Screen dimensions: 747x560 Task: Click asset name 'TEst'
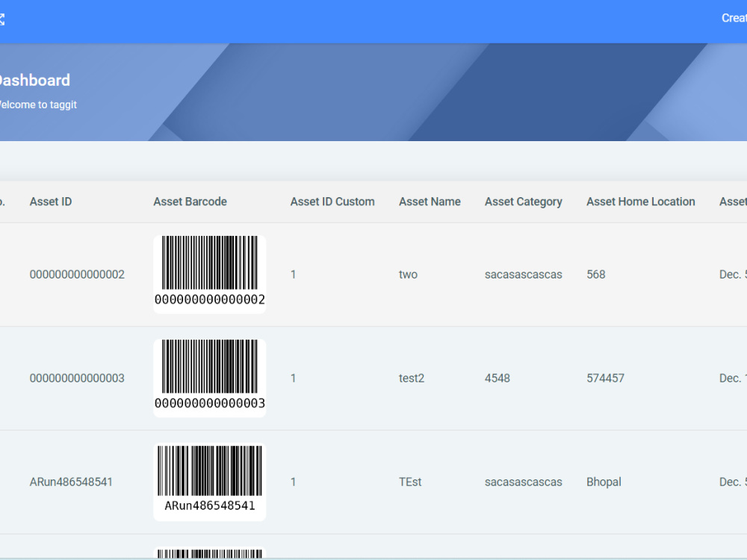[x=410, y=482]
